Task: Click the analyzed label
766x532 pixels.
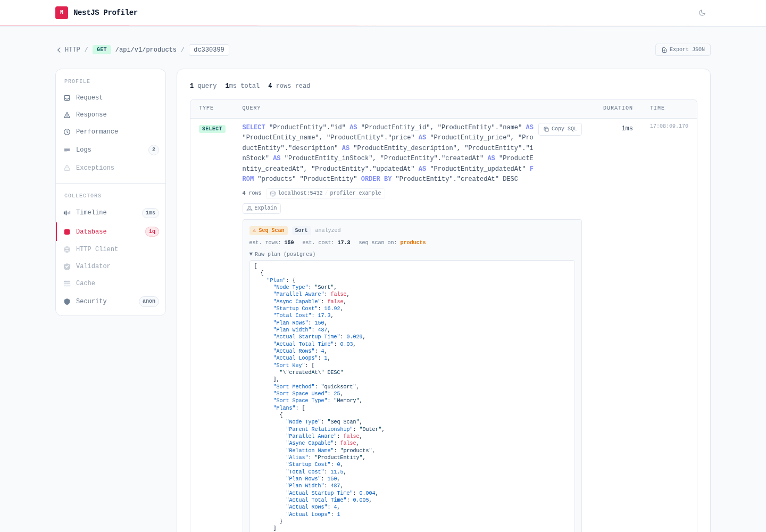Action: click(328, 231)
